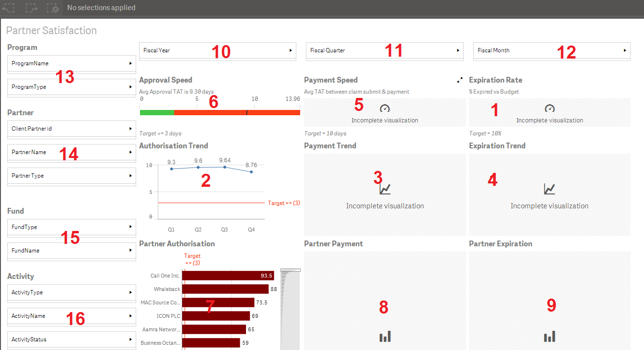Screen dimensions: 644x350
Task: Click the Authorisation Trend chart title
Action: coord(174,145)
